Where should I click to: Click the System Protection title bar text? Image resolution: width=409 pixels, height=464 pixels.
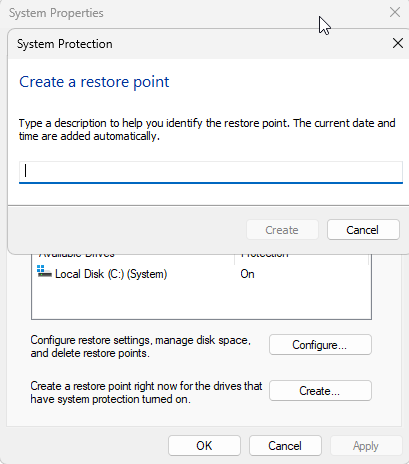65,44
